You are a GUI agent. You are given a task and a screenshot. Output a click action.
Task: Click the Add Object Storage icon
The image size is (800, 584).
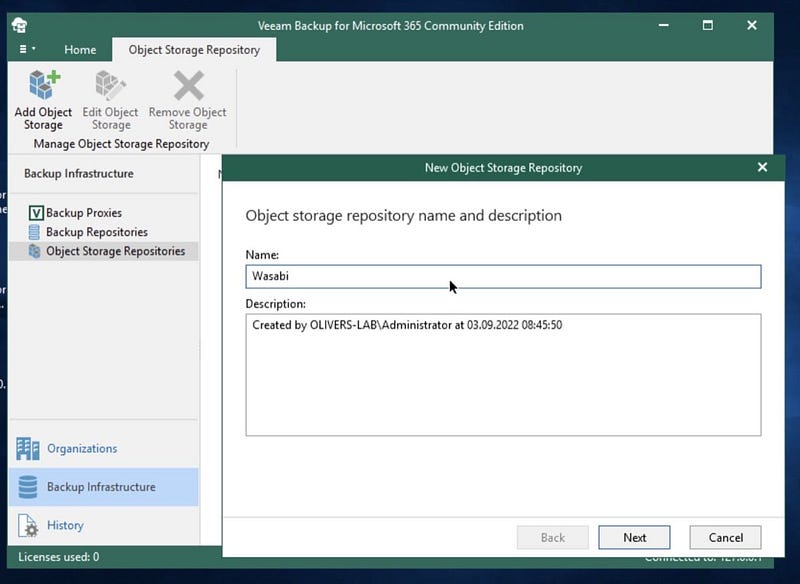[44, 85]
